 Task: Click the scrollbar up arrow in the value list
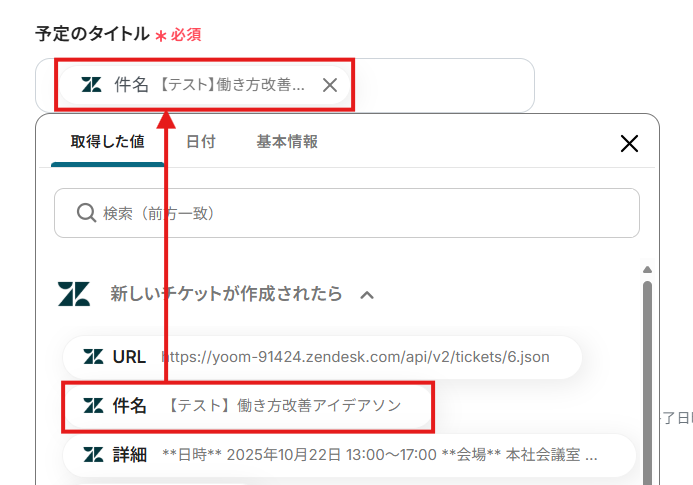647,270
